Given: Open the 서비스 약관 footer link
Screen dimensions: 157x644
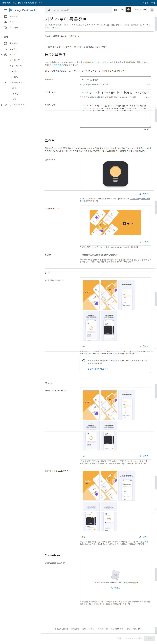Looking at the screenshot, I should pos(103,629).
